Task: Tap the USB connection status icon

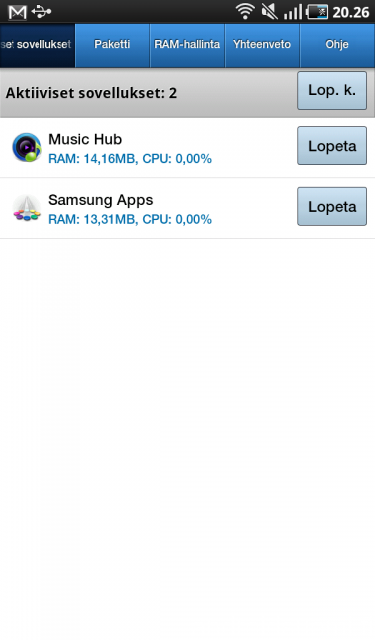Action: coord(41,11)
